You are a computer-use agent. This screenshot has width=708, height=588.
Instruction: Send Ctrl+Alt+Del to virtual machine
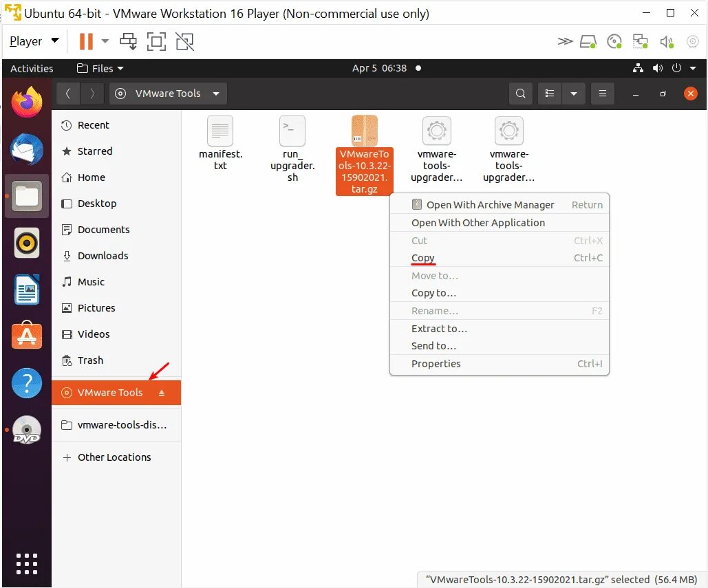[x=128, y=41]
